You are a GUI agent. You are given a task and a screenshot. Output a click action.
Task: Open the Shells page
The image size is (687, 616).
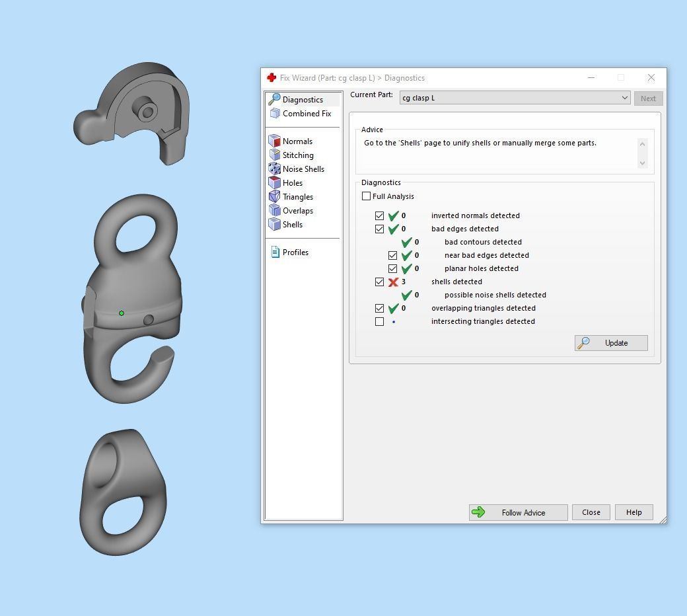coord(292,225)
